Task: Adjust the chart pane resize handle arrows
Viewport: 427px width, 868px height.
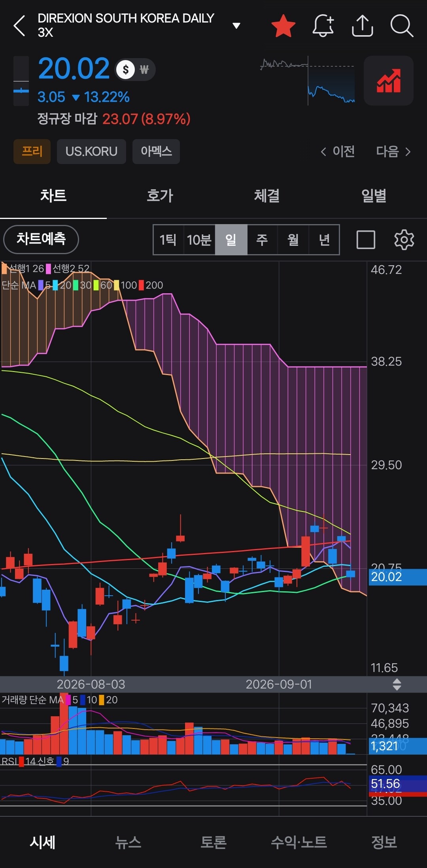Action: [x=397, y=684]
